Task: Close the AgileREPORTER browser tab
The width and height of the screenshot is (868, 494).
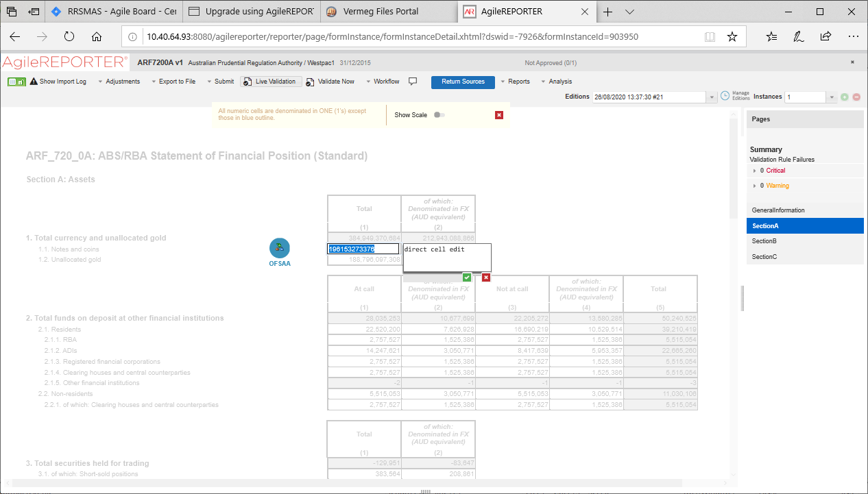Action: (x=584, y=12)
